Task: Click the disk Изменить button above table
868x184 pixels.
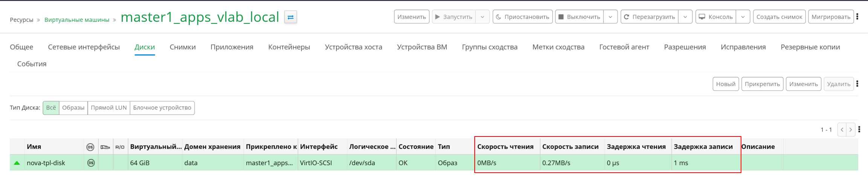Action: coord(804,84)
